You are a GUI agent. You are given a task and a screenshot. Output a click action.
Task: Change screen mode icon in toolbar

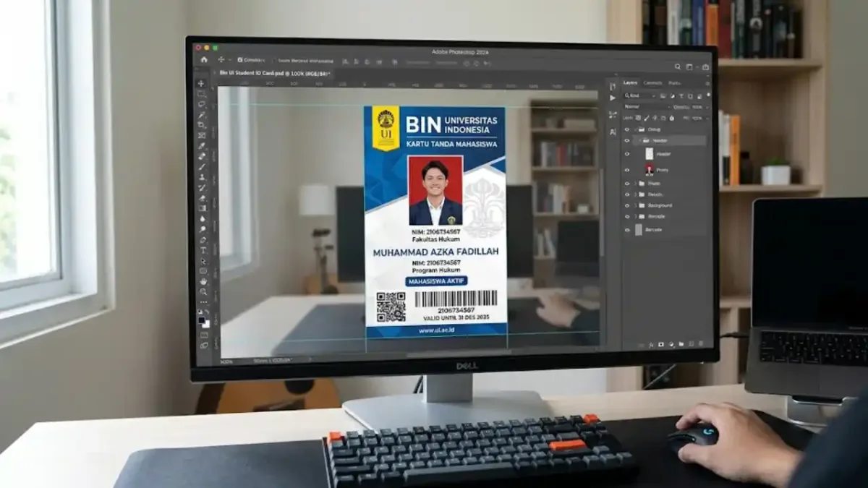pyautogui.click(x=203, y=345)
